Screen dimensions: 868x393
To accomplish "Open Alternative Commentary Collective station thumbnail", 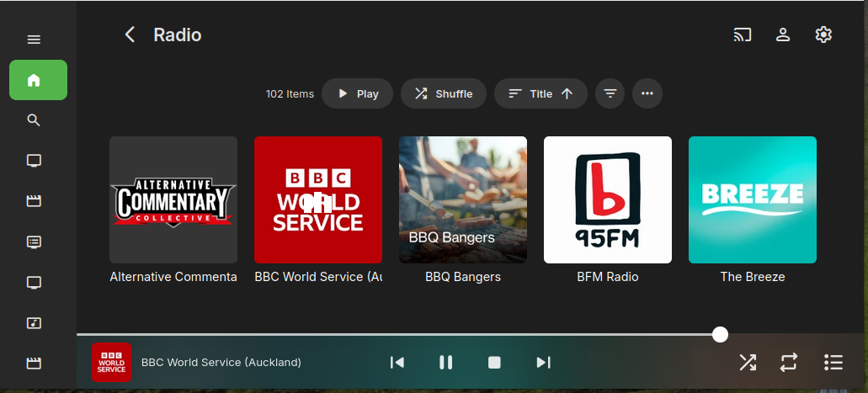I will pyautogui.click(x=173, y=199).
